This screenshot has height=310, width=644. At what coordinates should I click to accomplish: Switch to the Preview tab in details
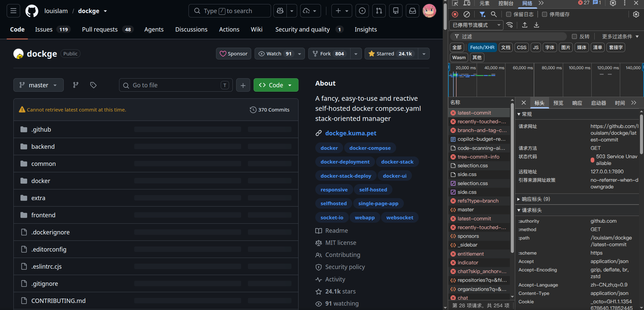point(558,103)
